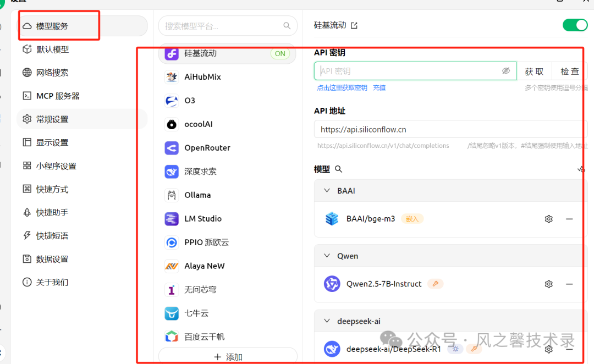This screenshot has width=594, height=364.
Task: Select the Alaya NeW provider
Action: point(227,266)
